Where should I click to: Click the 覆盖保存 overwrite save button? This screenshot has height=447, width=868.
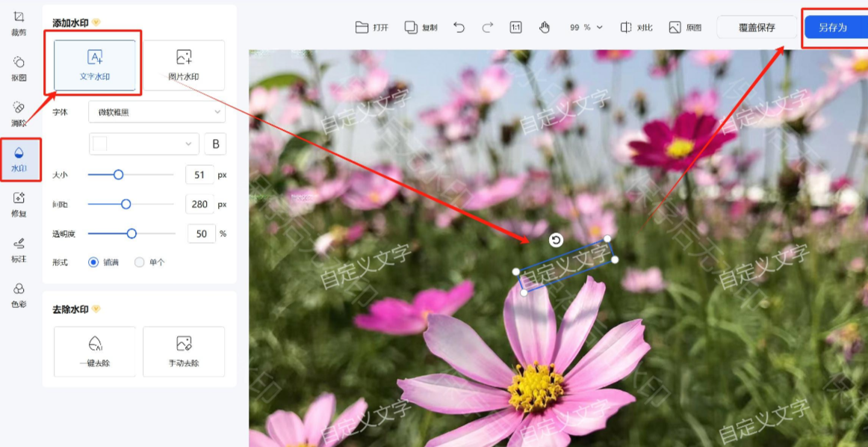pyautogui.click(x=757, y=27)
